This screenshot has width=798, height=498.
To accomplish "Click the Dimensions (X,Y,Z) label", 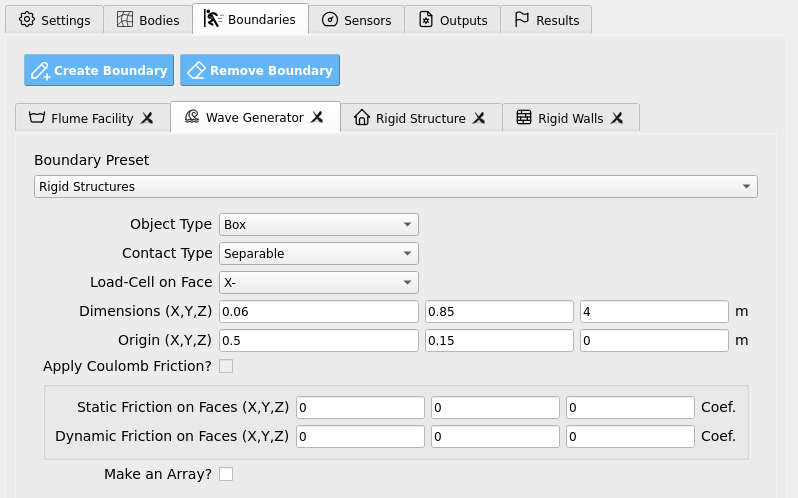I will click(145, 311).
